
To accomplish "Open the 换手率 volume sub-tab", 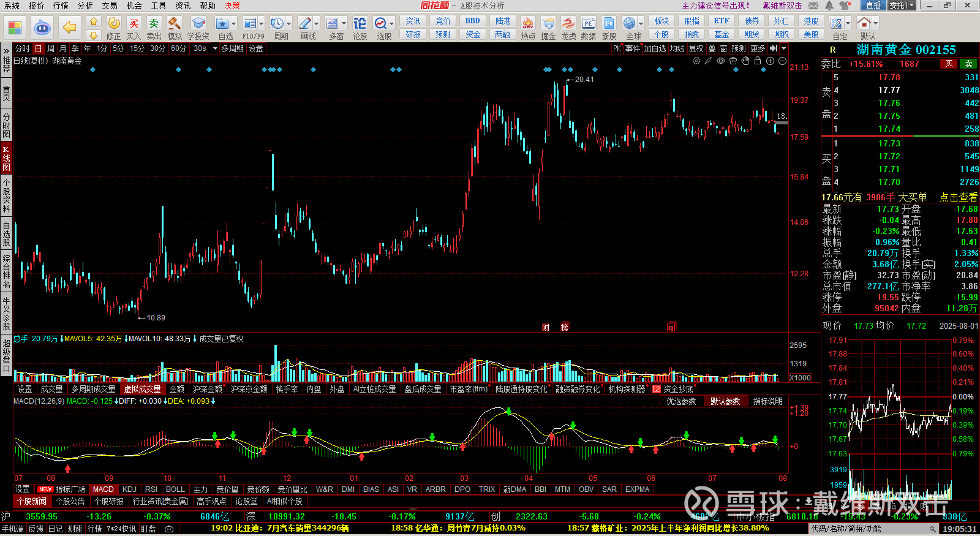I will 287,389.
